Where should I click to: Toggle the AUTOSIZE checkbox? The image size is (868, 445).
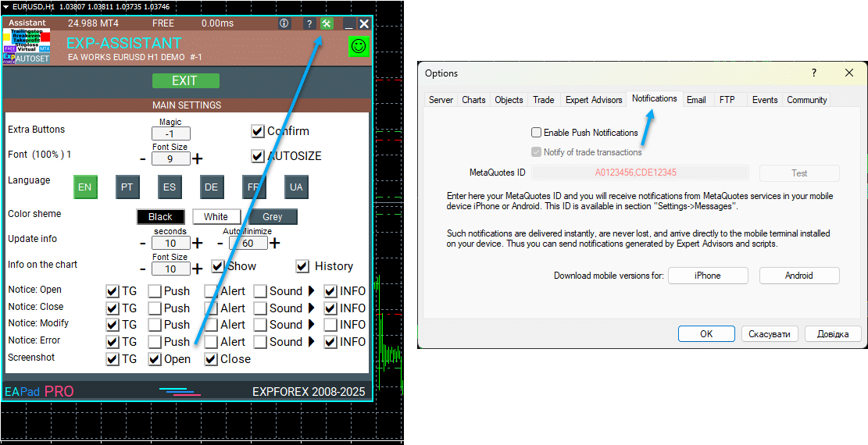pos(257,156)
